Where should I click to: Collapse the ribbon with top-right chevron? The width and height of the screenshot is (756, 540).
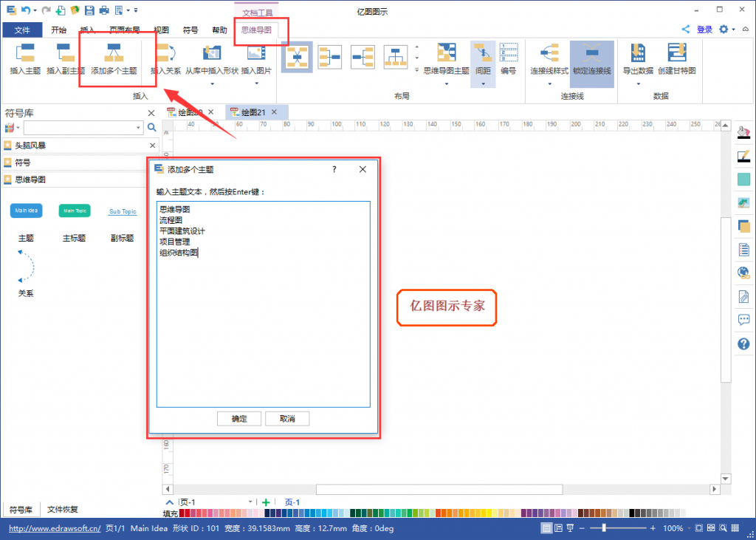point(746,30)
